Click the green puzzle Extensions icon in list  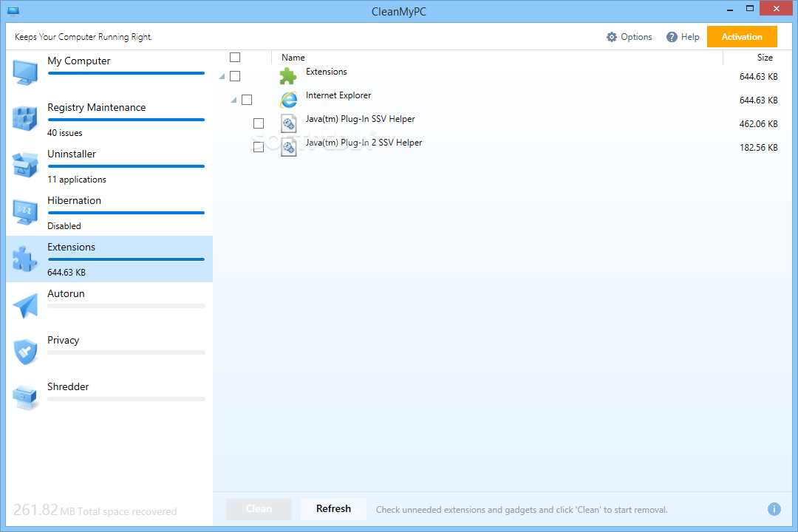(288, 76)
